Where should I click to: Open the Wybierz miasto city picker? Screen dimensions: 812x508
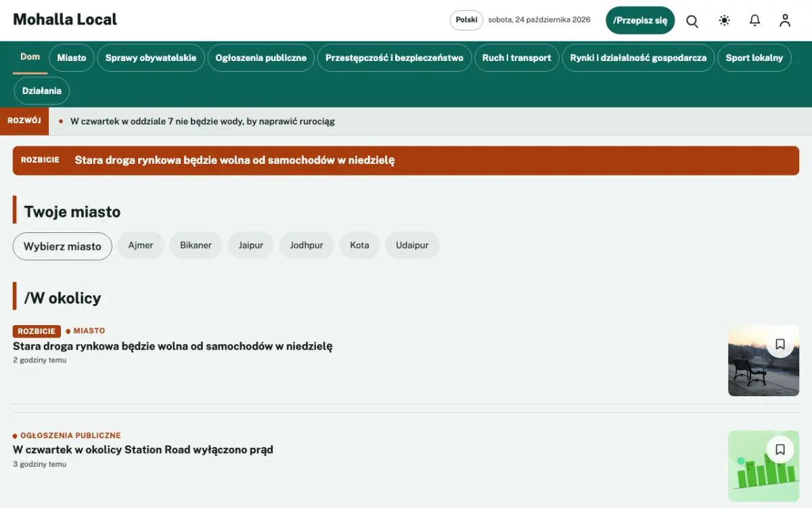(62, 246)
